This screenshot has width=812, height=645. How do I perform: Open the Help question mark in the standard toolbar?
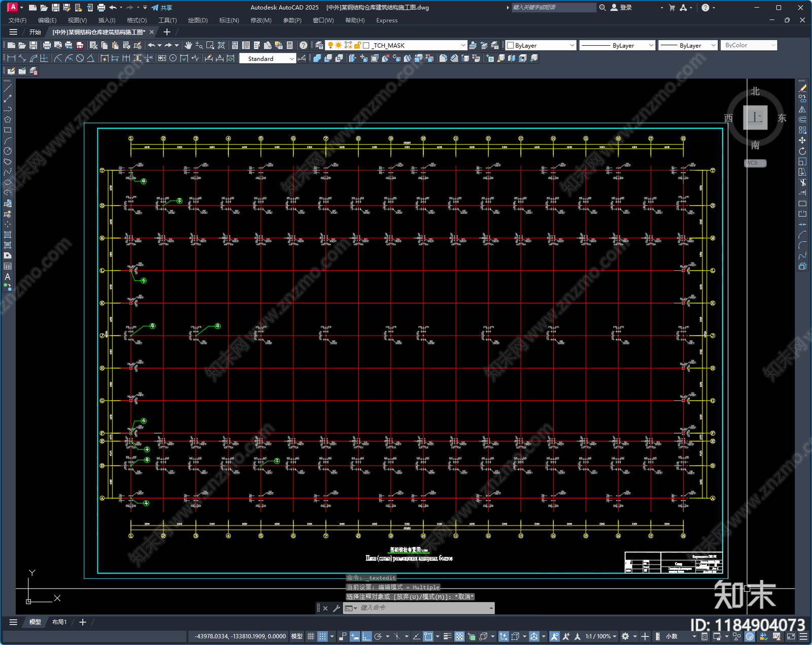(x=303, y=45)
